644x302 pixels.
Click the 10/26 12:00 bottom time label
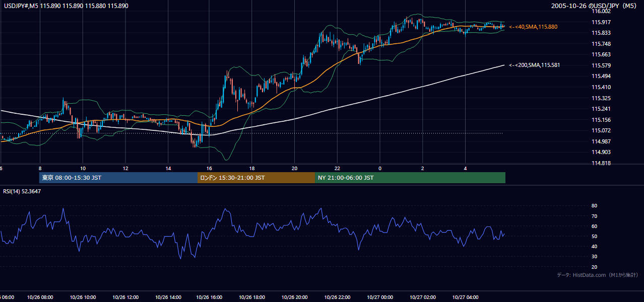click(126, 297)
